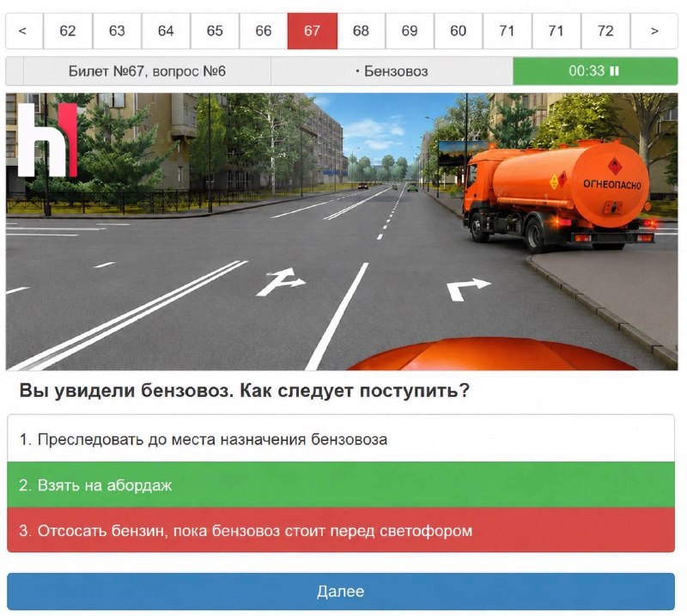Choose answer 1 about following the fuel truck
This screenshot has width=687, height=616.
tap(341, 439)
